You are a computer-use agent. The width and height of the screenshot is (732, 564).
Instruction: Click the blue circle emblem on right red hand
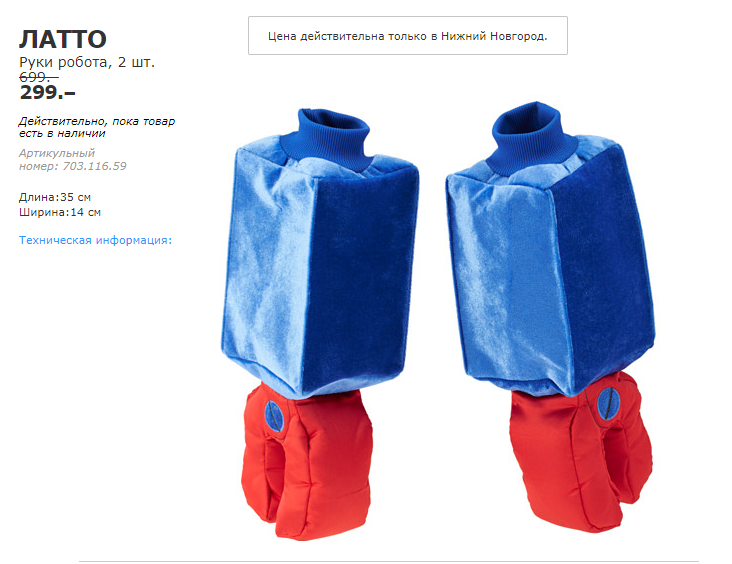tap(608, 403)
